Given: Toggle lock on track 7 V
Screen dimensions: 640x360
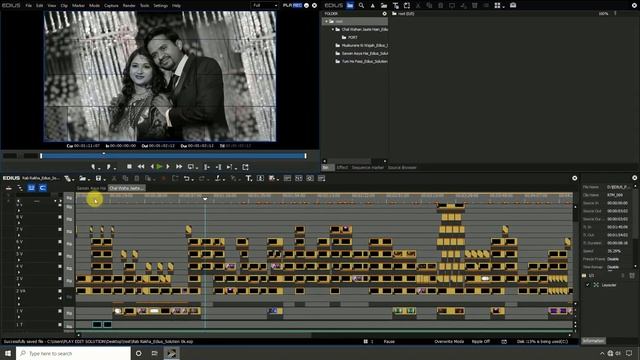Looking at the screenshot, I should tap(60, 229).
